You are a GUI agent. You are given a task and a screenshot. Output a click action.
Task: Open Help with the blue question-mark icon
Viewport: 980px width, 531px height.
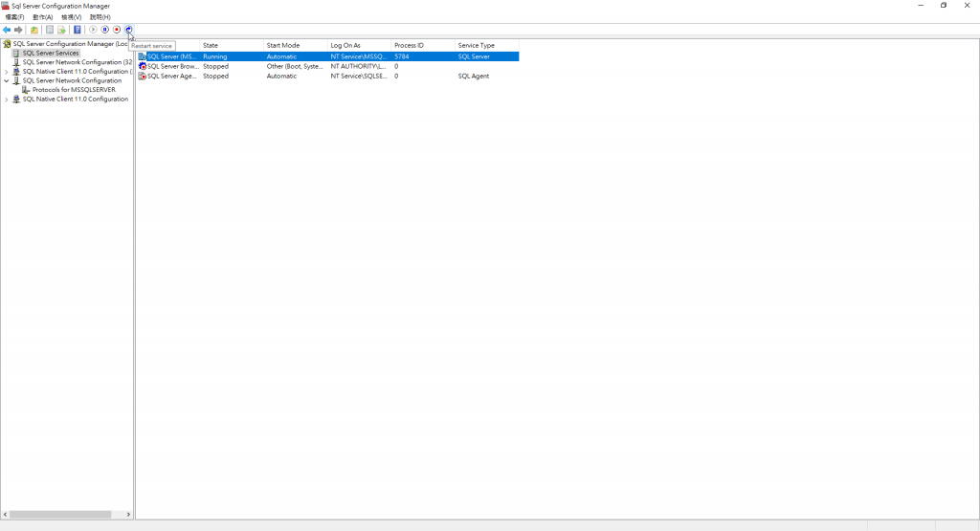(78, 30)
